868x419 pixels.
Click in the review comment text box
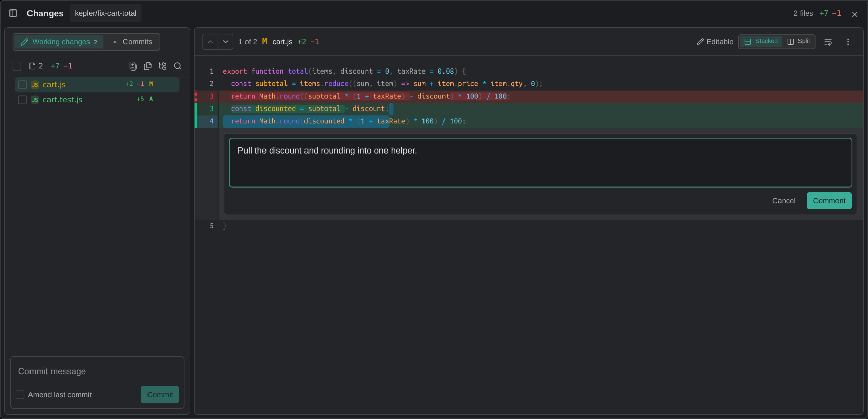coord(540,163)
